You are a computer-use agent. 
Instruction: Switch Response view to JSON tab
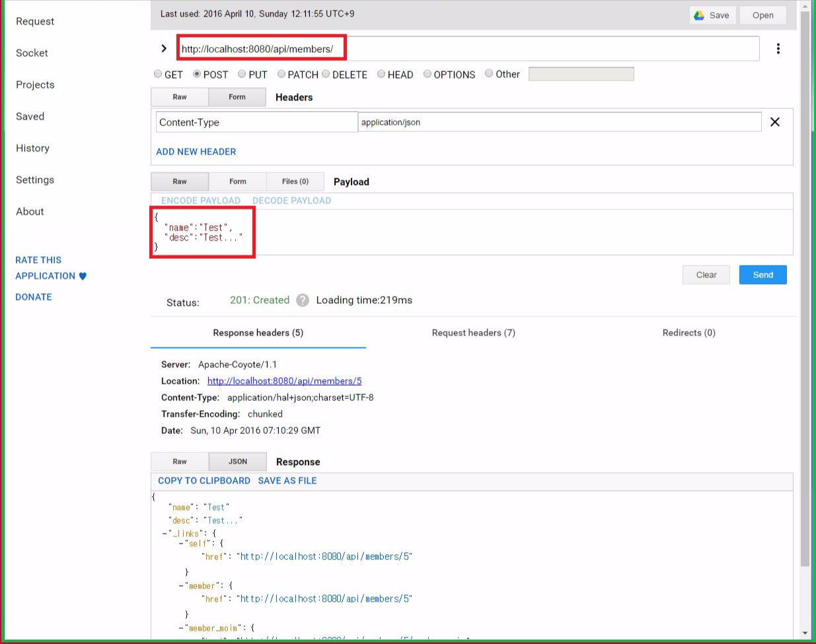(238, 462)
